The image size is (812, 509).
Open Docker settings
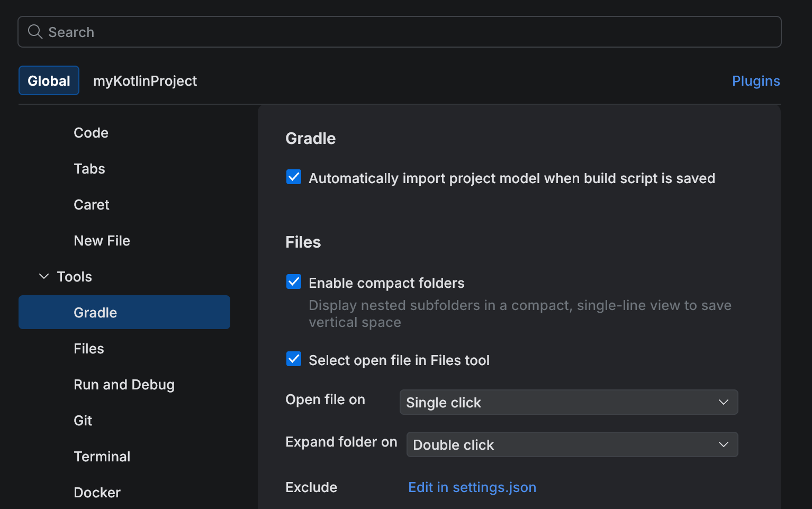pyautogui.click(x=97, y=492)
